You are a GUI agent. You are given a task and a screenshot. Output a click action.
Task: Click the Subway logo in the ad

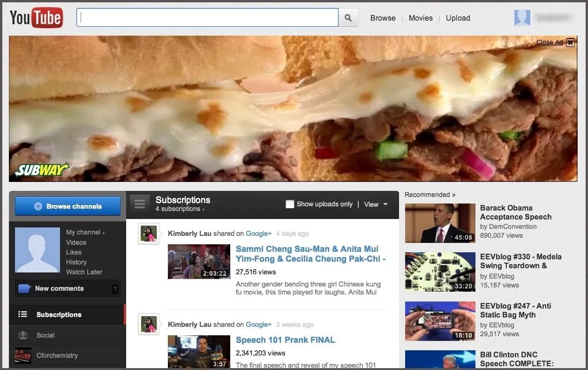coord(41,170)
